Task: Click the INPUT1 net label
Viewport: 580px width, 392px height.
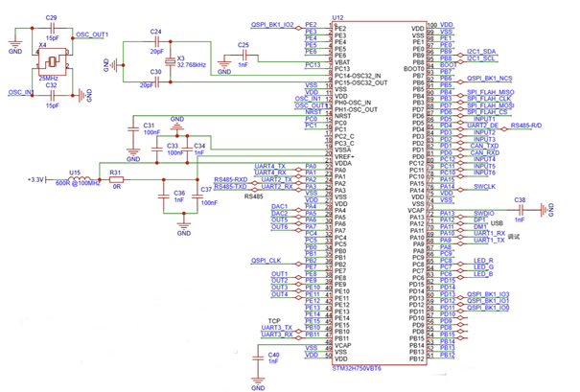Action: pyautogui.click(x=484, y=119)
